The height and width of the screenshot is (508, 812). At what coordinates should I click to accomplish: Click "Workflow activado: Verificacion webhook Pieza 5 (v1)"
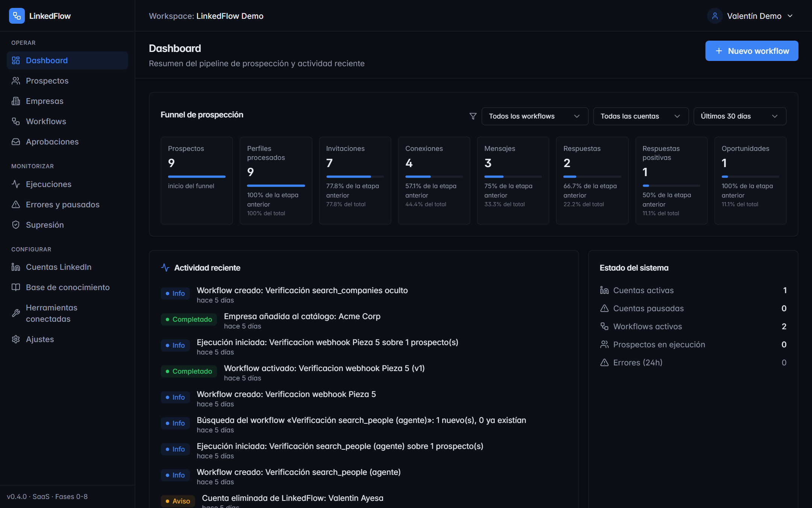coord(324,368)
